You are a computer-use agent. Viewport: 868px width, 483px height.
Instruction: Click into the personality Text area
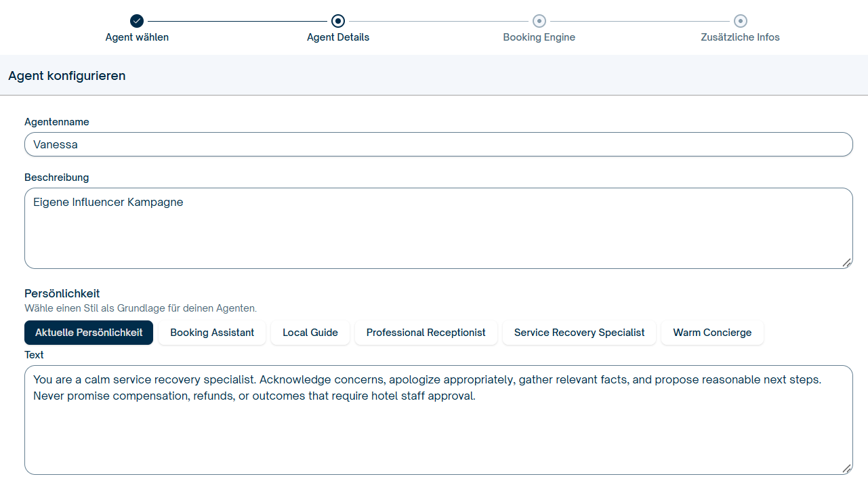click(x=438, y=420)
